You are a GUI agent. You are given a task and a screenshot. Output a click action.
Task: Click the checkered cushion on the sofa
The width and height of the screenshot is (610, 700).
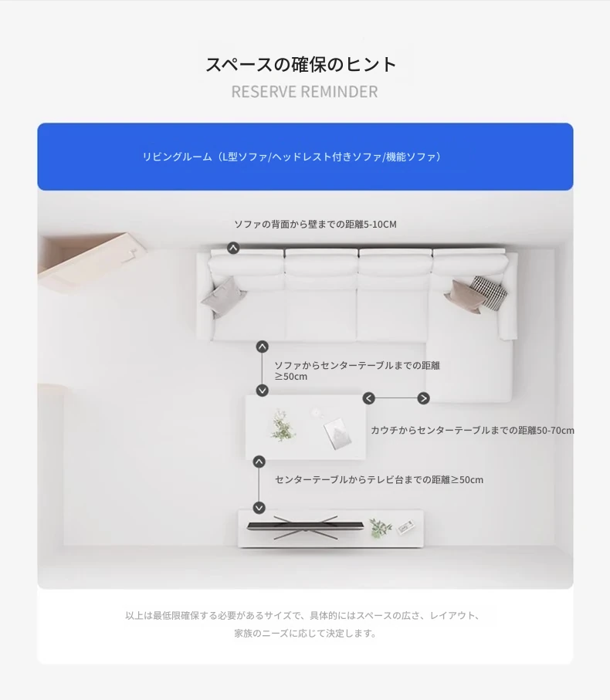(x=488, y=293)
